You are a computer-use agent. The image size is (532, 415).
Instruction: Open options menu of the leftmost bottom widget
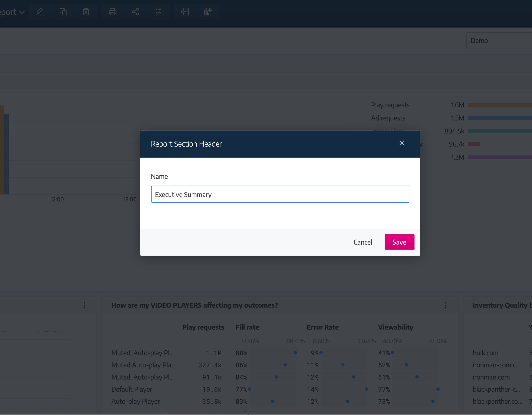tap(84, 305)
